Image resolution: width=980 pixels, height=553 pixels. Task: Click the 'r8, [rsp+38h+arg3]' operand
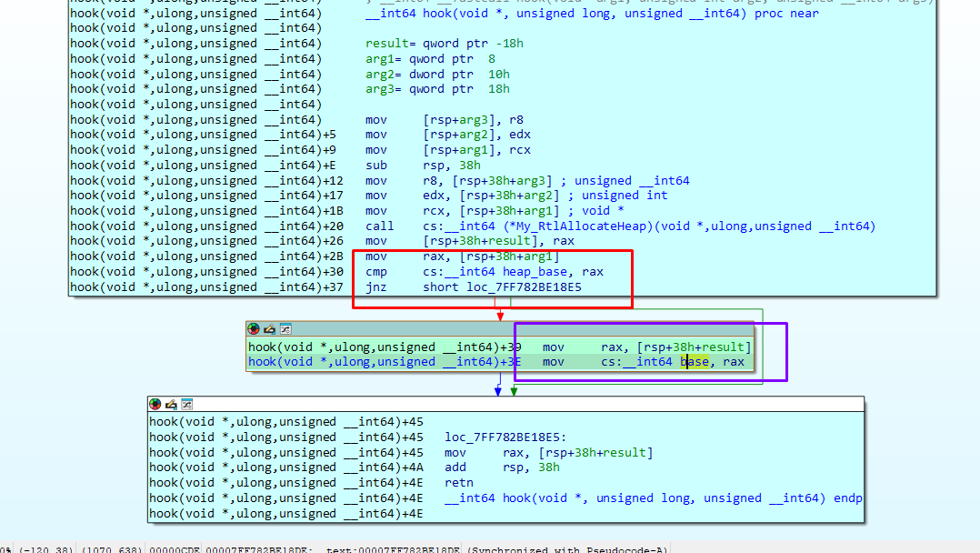(x=487, y=181)
